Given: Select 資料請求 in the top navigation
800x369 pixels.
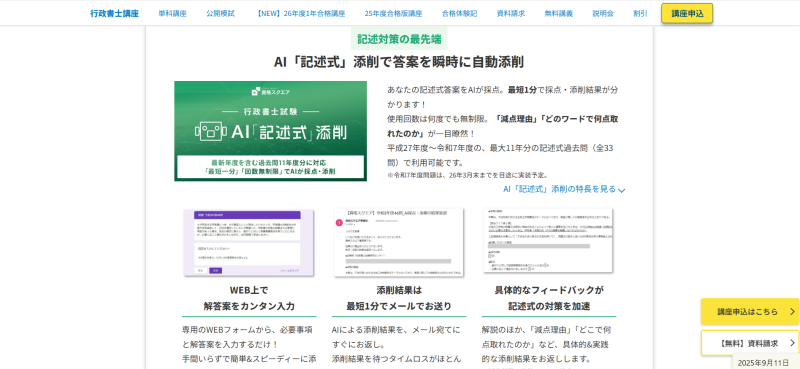Looking at the screenshot, I should click(x=511, y=14).
